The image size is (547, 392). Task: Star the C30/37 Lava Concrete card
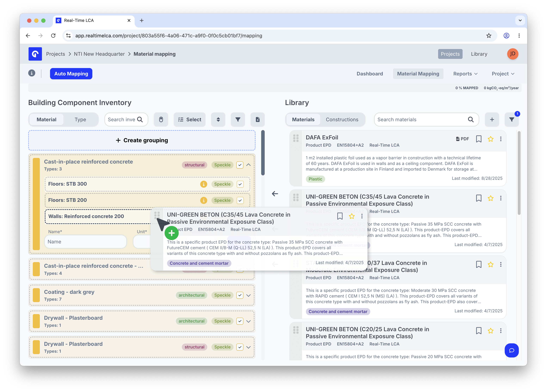point(491,265)
